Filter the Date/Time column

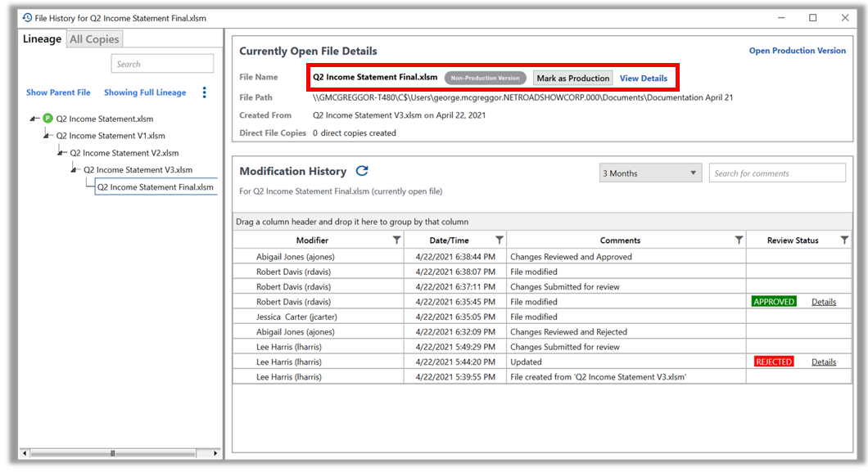pyautogui.click(x=500, y=240)
